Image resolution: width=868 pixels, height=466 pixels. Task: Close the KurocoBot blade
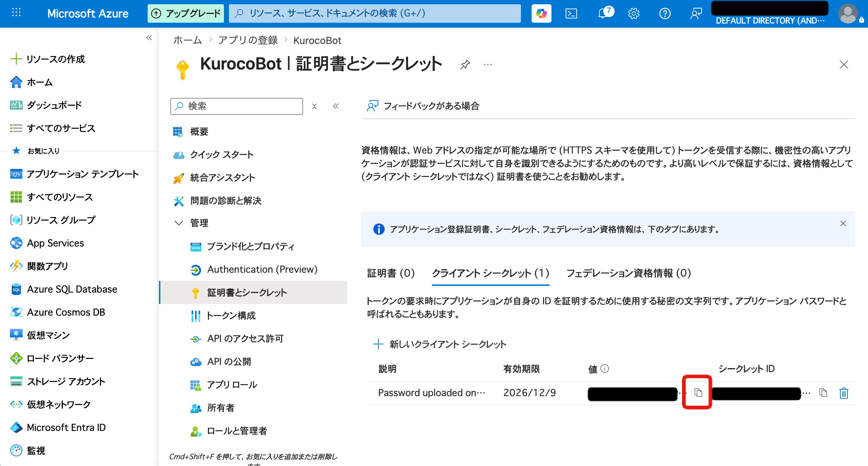click(844, 65)
